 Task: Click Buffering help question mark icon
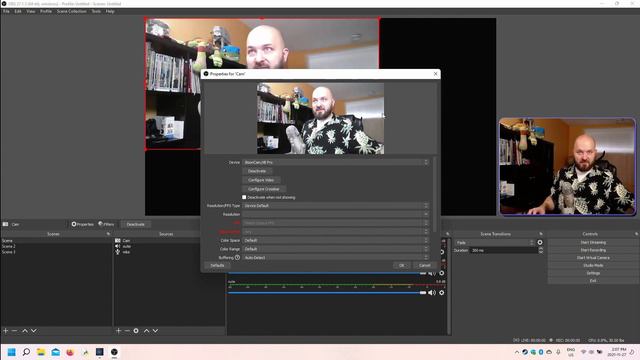click(237, 258)
